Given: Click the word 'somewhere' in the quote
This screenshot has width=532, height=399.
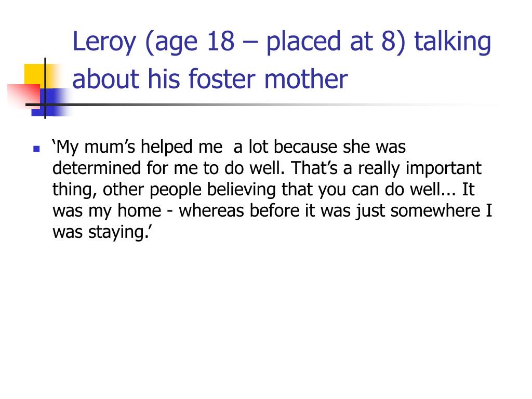Looking at the screenshot, I should pyautogui.click(x=435, y=211).
